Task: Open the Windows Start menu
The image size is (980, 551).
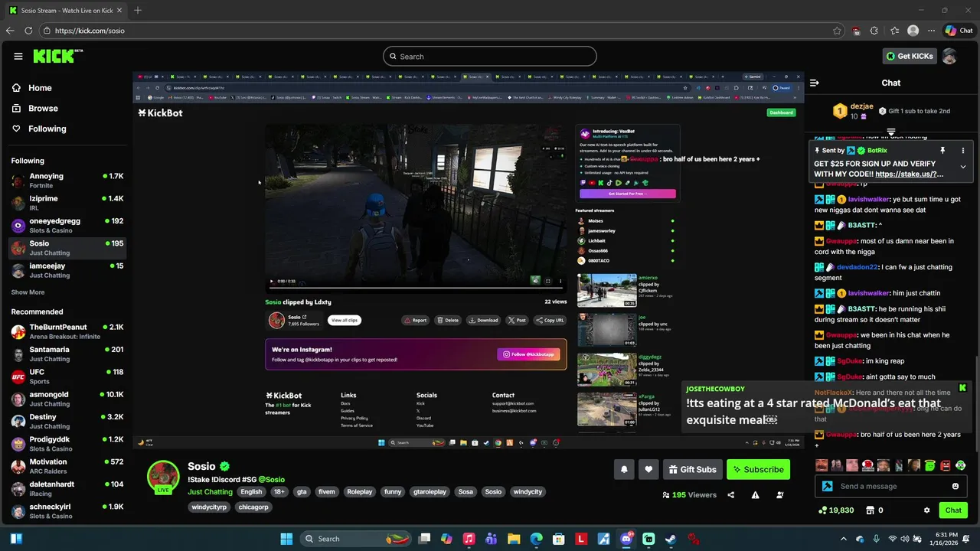Action: (286, 539)
